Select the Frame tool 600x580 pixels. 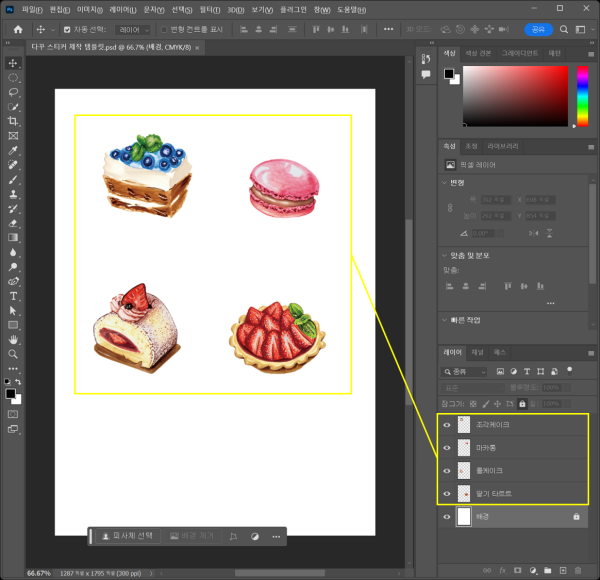pyautogui.click(x=13, y=136)
